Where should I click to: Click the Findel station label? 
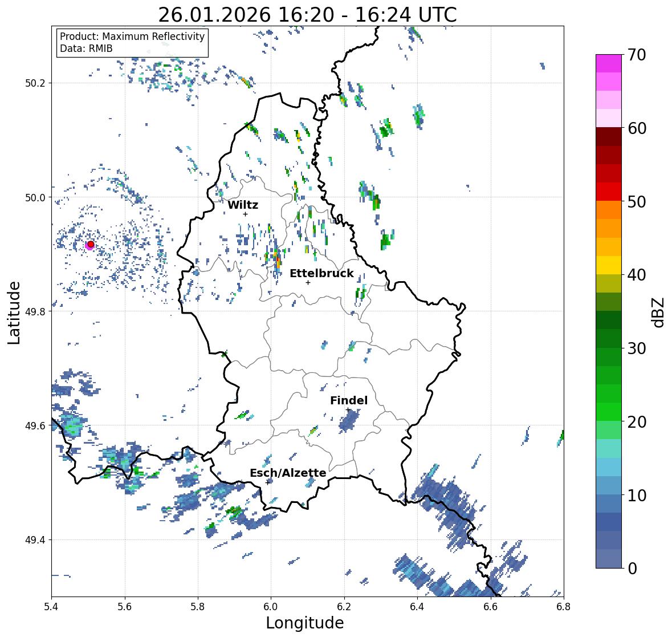349,400
